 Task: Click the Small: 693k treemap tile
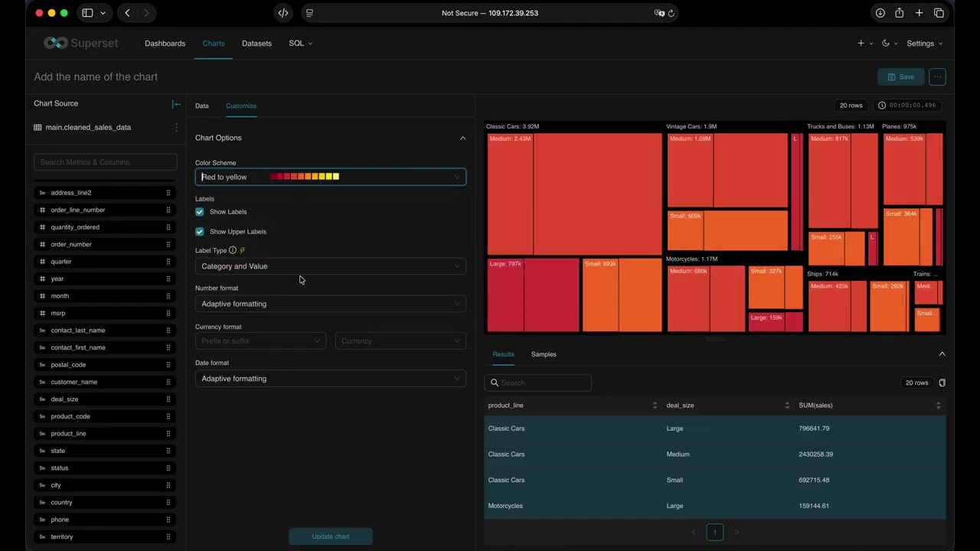[622, 295]
